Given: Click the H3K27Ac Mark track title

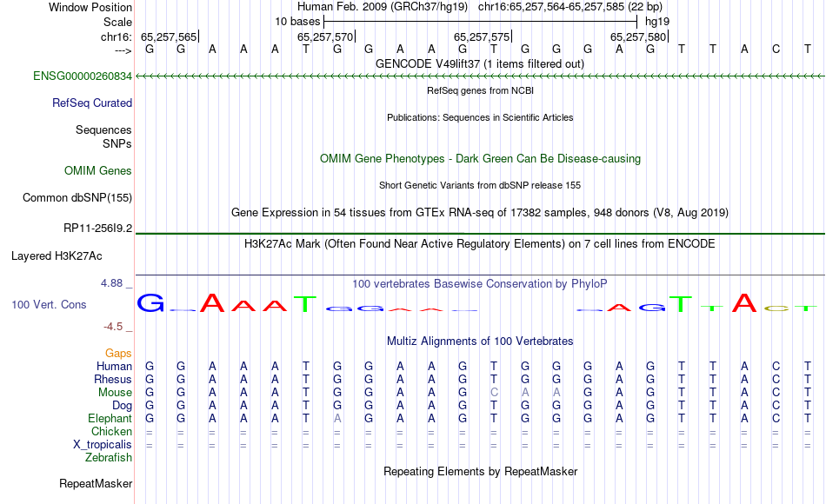Looking at the screenshot, I should click(x=480, y=244).
